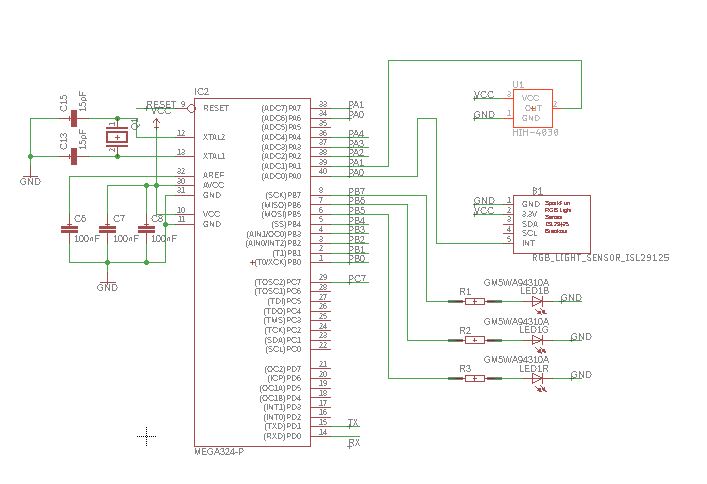707x484 pixels.
Task: Click the PB6 net label
Action: tap(357, 201)
